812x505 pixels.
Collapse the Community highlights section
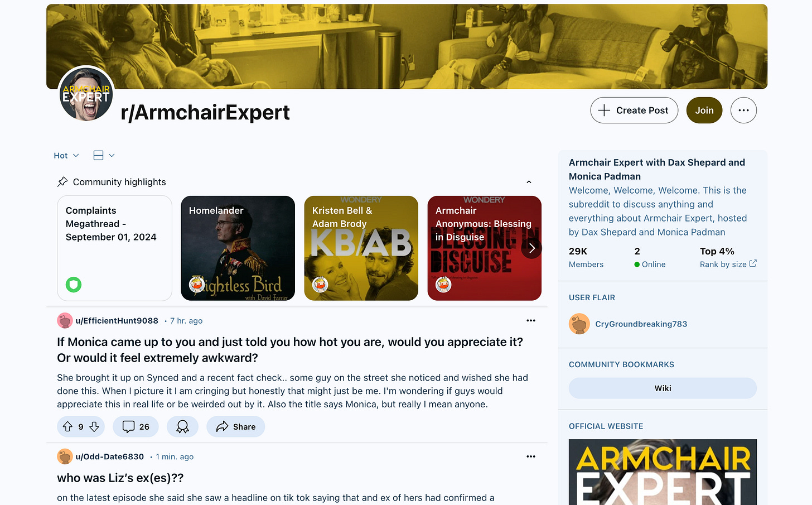tap(529, 182)
